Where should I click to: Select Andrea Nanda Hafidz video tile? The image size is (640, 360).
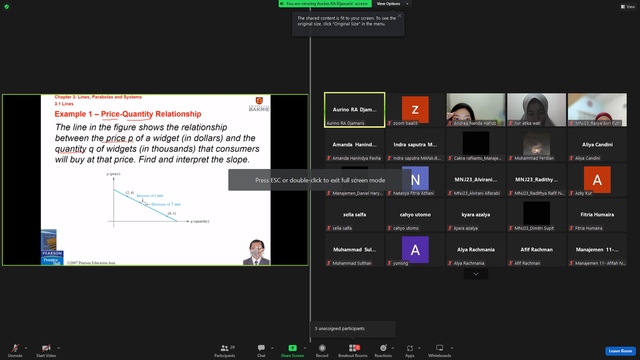pos(476,110)
